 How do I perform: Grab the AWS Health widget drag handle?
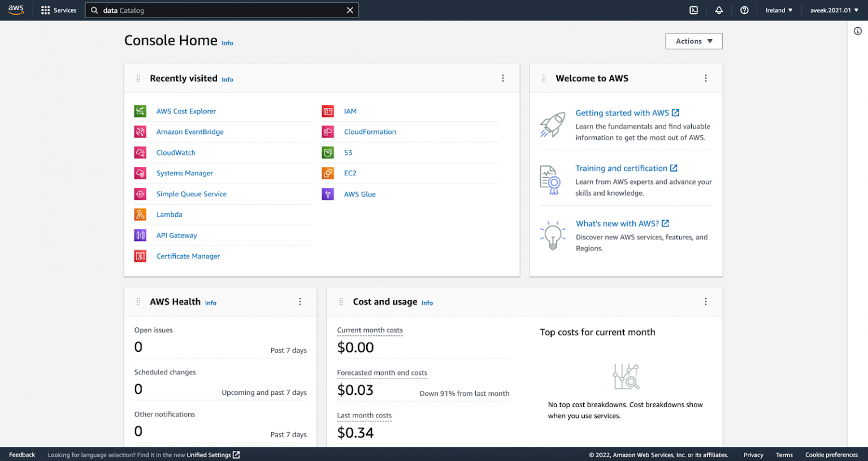(x=138, y=302)
